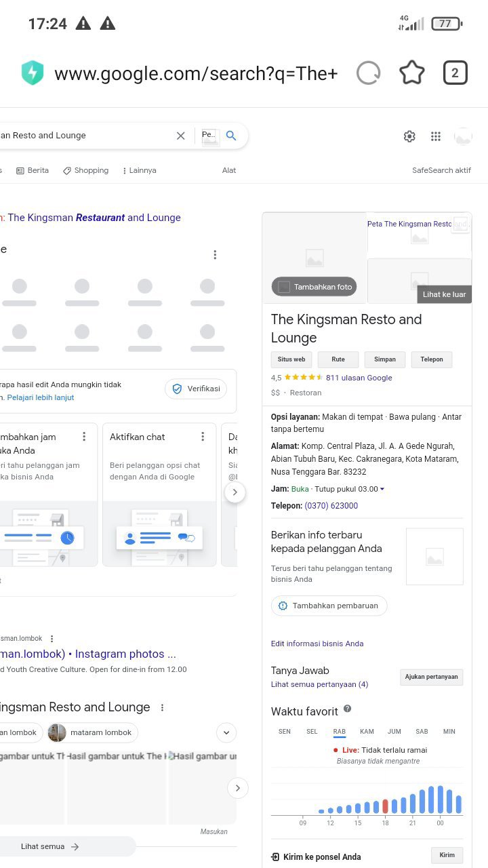Screen dimensions: 488x868
Task: Click the blue magnifier search icon
Action: [231, 136]
